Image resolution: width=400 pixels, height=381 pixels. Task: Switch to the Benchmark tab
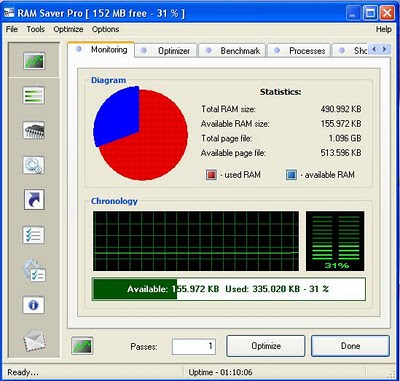point(232,51)
